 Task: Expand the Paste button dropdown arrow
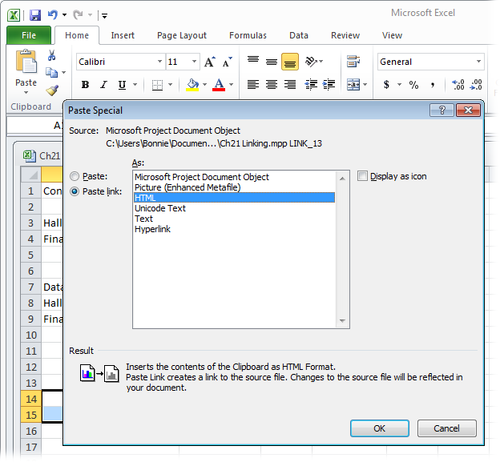coord(26,92)
